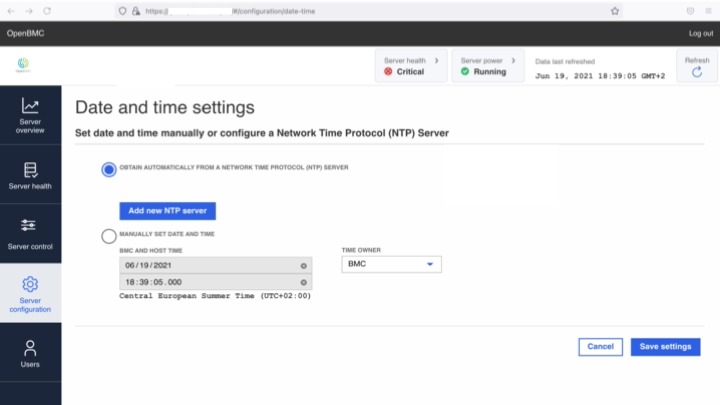
Task: Click the Save settings button
Action: click(x=665, y=347)
